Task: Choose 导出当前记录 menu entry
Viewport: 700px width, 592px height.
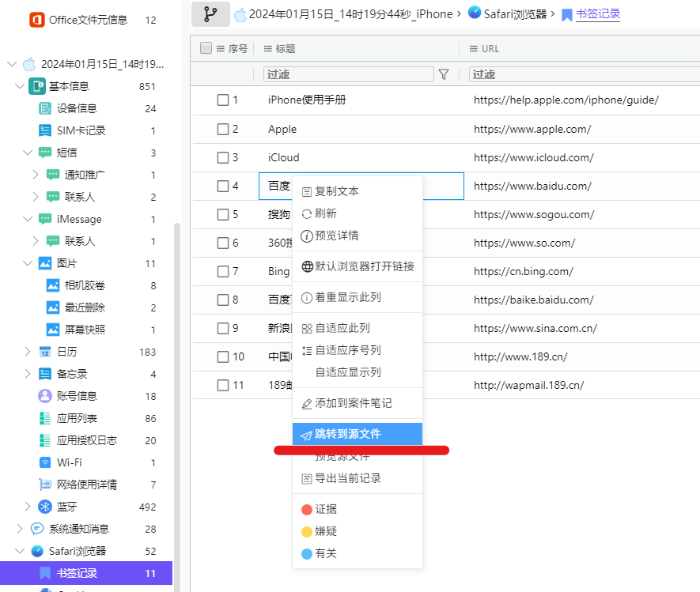Action: [x=358, y=478]
